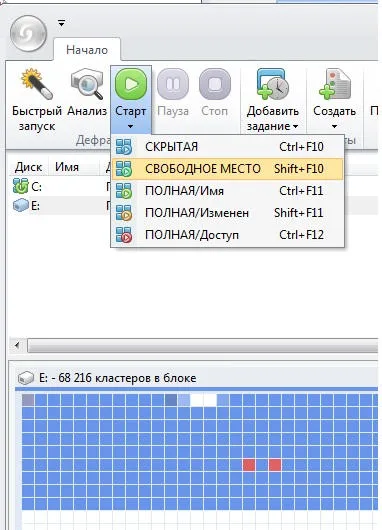Click 'E: - 68 216 кластеров в блоке' label
The height and width of the screenshot is (530, 382).
click(x=117, y=378)
